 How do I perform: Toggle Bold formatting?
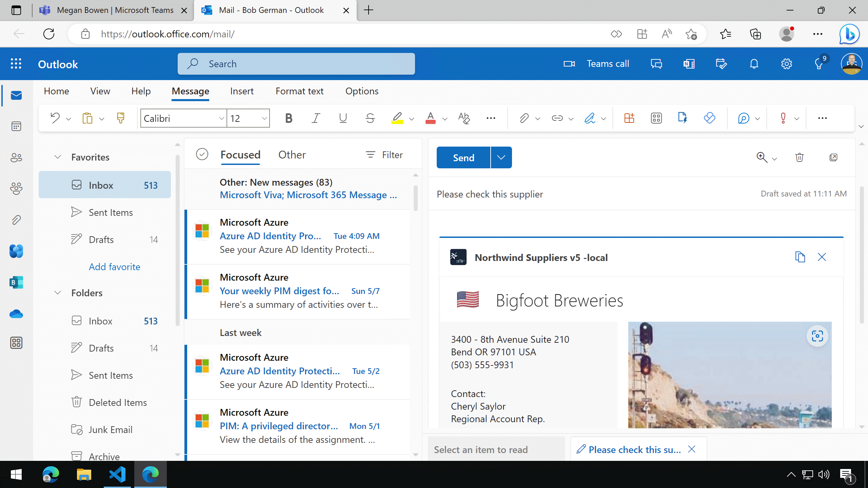pyautogui.click(x=289, y=118)
